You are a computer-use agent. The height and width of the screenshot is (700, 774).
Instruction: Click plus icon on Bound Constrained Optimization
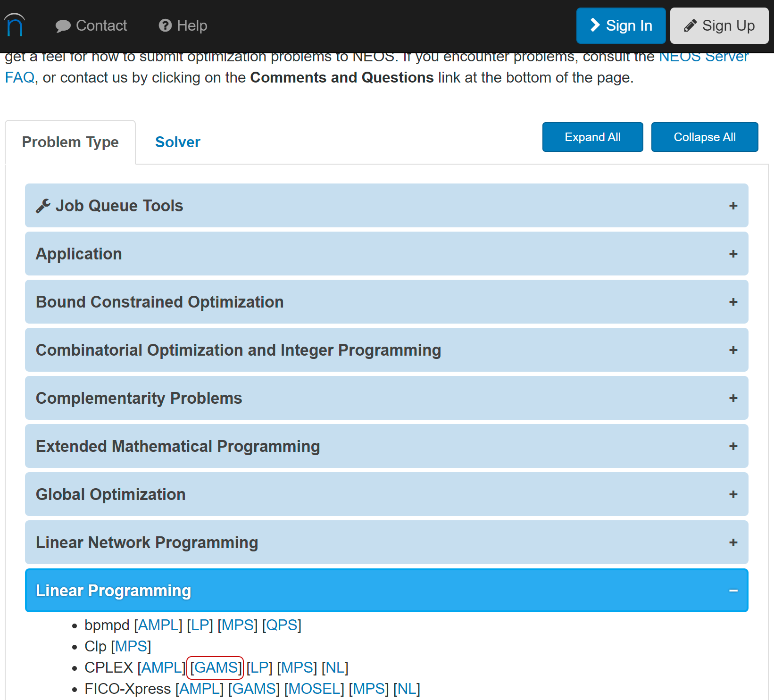click(x=733, y=302)
